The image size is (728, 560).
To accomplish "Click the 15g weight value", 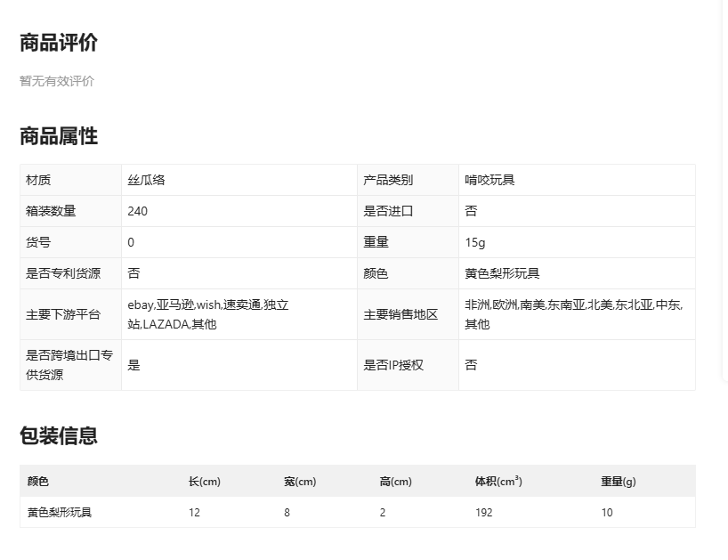I will tap(475, 242).
